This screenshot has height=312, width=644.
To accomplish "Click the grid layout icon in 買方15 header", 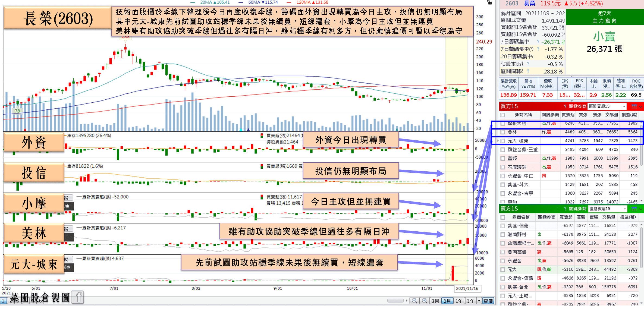I will pos(634,106).
